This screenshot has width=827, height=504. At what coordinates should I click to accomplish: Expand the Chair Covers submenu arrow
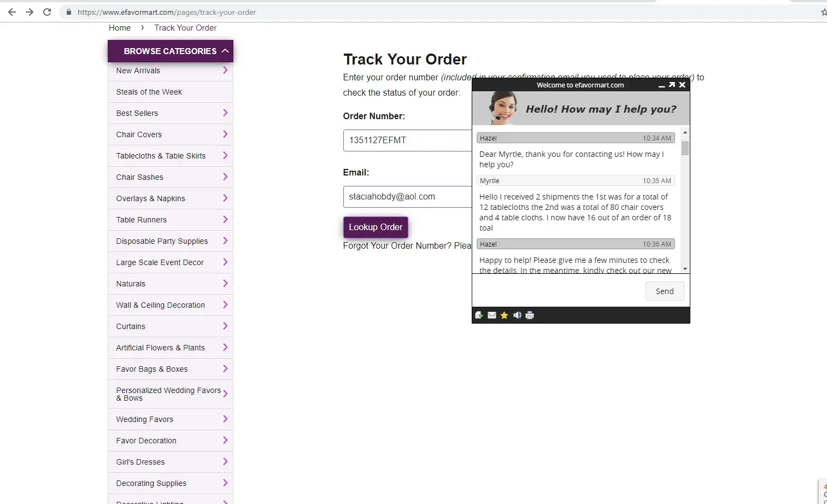pyautogui.click(x=225, y=134)
